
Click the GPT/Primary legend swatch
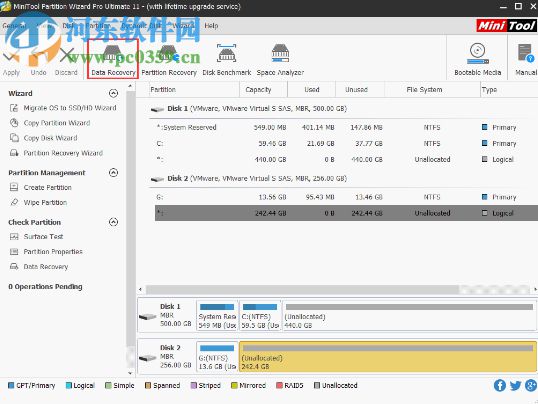click(11, 385)
